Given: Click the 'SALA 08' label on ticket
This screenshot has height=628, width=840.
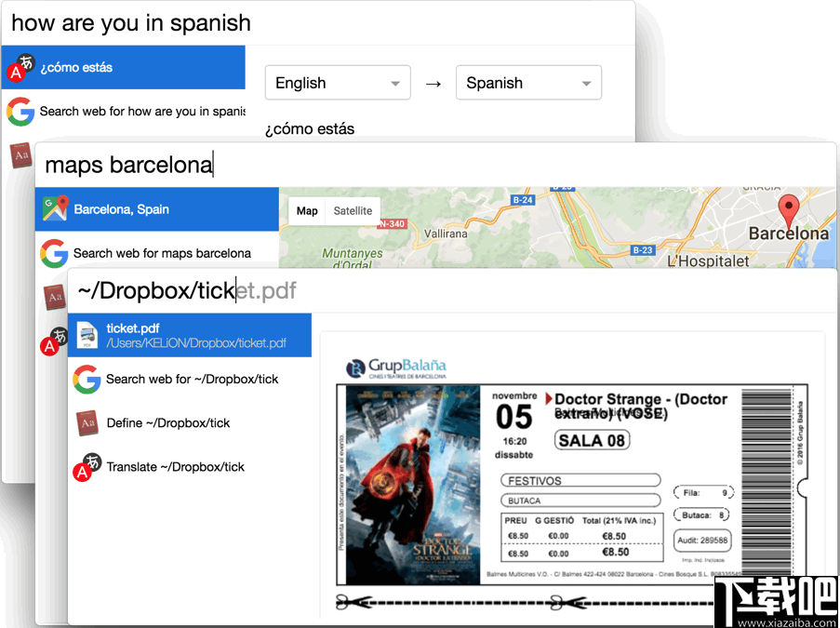Looking at the screenshot, I should click(x=592, y=440).
